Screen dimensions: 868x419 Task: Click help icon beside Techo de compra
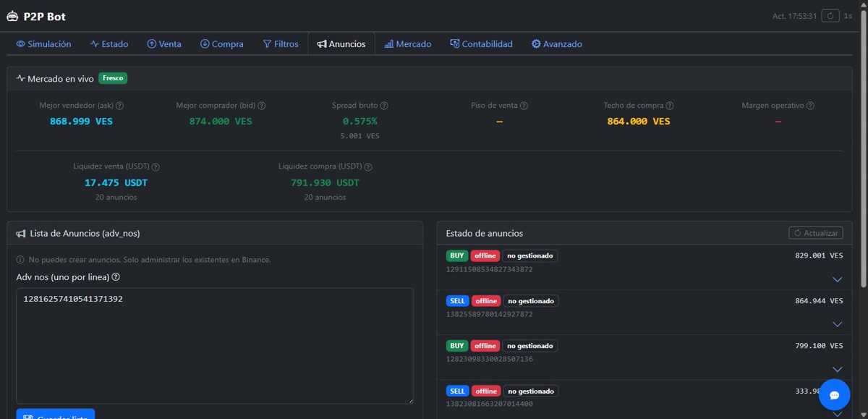(x=670, y=106)
